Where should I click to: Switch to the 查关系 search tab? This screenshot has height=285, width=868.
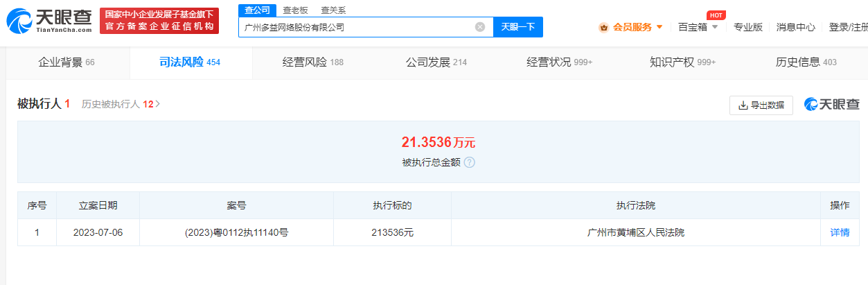(x=333, y=10)
